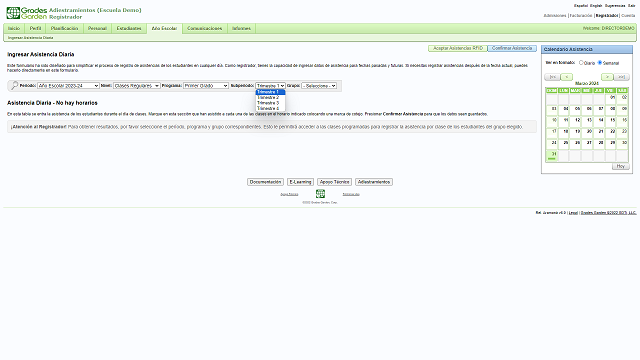Open the Grupo selection dropdown

[x=319, y=86]
